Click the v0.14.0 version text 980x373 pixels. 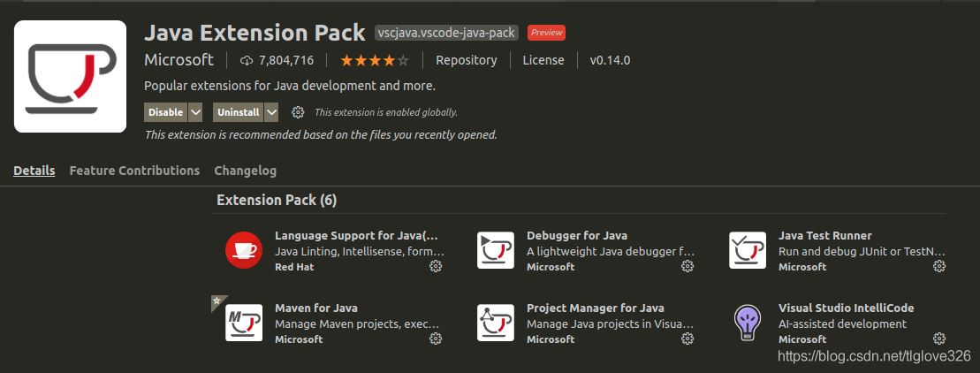[x=610, y=61]
